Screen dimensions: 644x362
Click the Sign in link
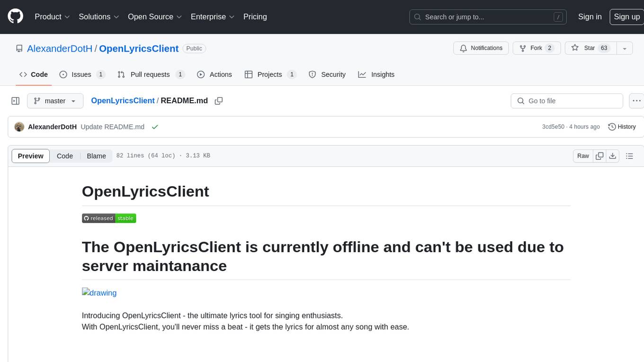tap(590, 17)
